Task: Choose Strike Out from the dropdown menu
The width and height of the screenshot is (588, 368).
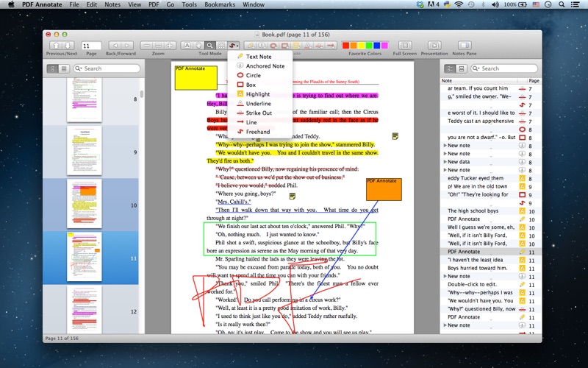Action: [259, 113]
